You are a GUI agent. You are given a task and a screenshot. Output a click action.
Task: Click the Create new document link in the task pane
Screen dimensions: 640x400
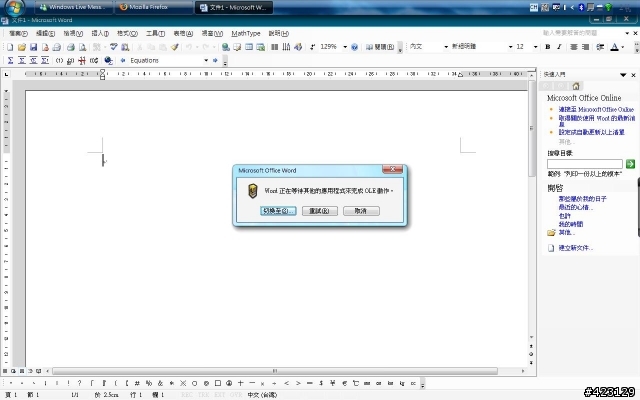[x=576, y=248]
